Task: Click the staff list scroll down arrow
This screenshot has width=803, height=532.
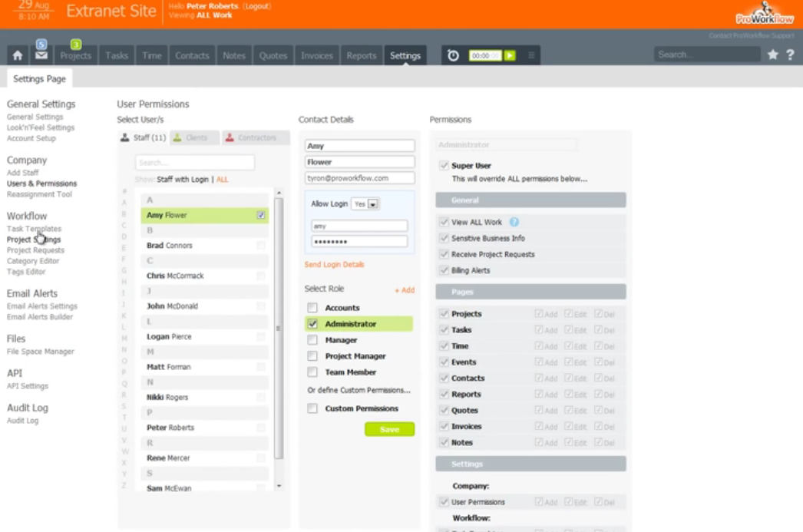Action: coord(279,486)
